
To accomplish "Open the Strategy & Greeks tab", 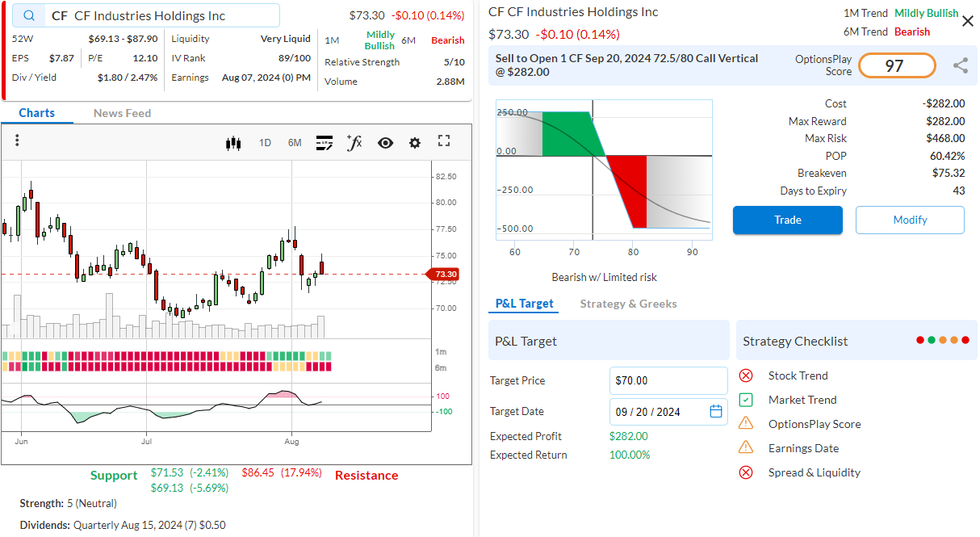I will [629, 304].
